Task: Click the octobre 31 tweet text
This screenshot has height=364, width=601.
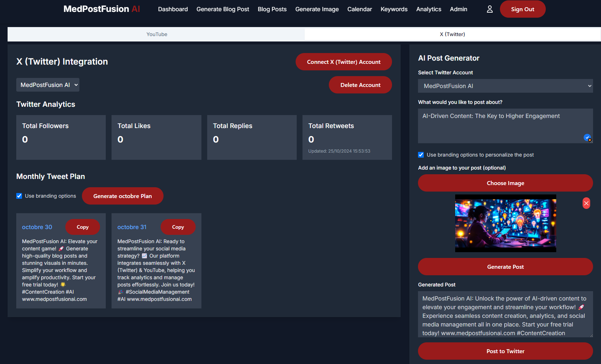Action: click(156, 270)
